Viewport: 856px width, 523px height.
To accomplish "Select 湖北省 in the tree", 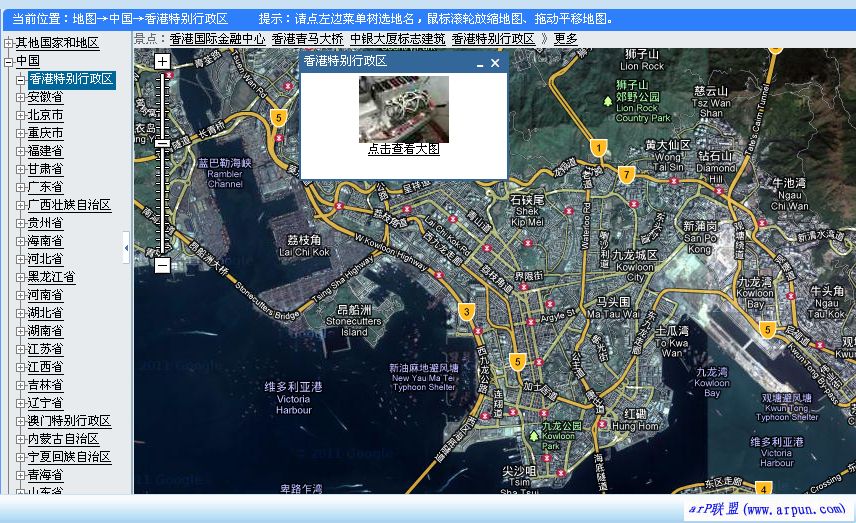I will coord(45,313).
